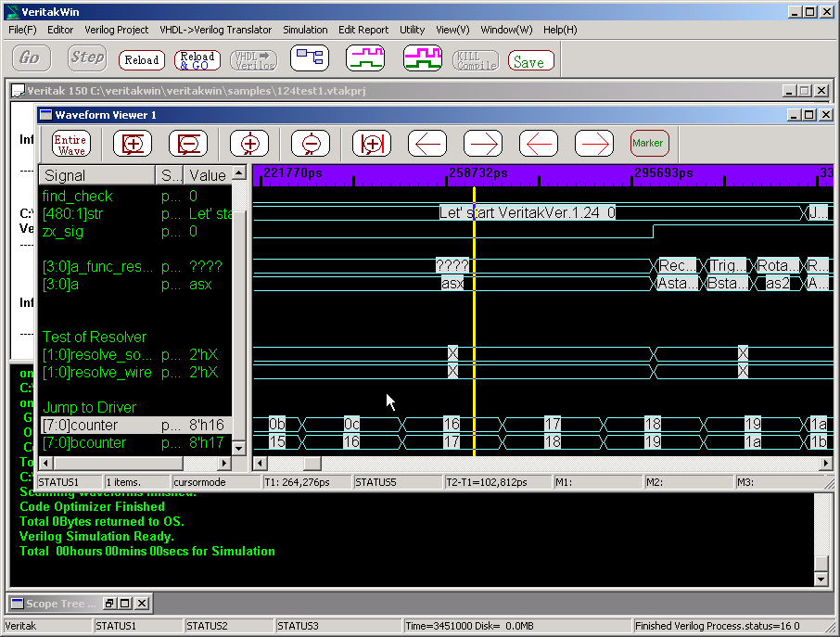Open the Simulation menu
The width and height of the screenshot is (840, 637).
coord(305,30)
